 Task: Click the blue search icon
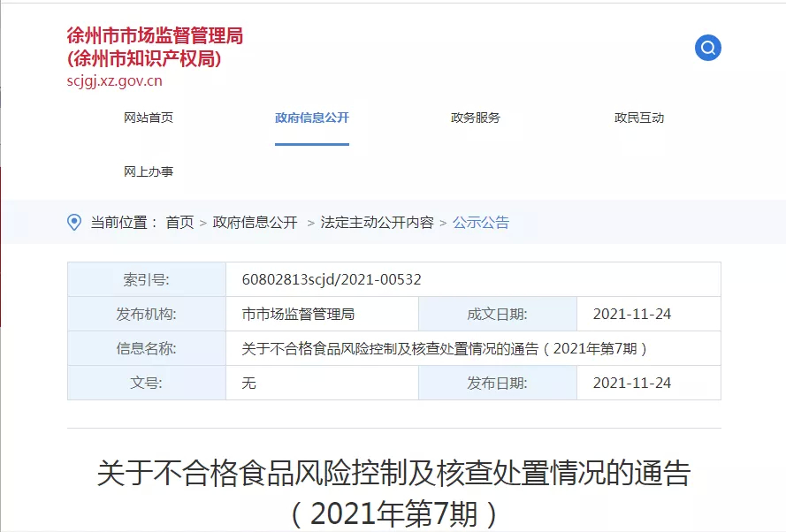coord(708,48)
